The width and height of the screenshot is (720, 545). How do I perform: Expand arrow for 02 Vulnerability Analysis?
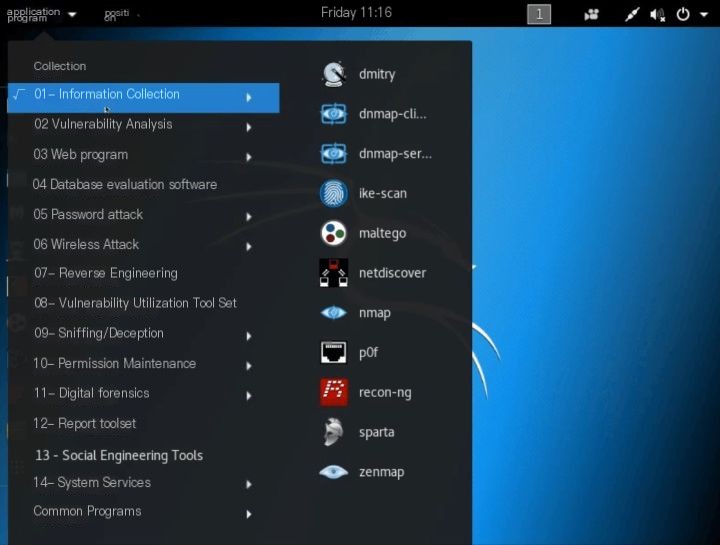click(248, 127)
